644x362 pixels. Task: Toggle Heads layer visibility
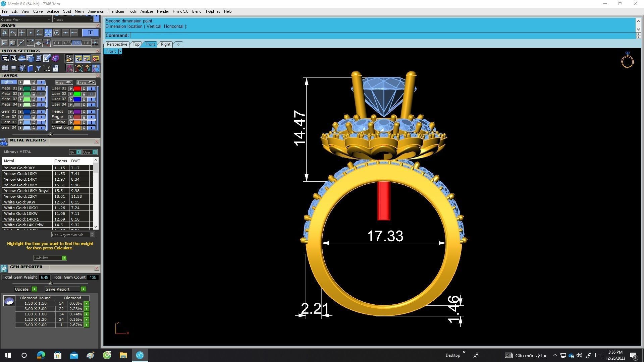click(91, 112)
